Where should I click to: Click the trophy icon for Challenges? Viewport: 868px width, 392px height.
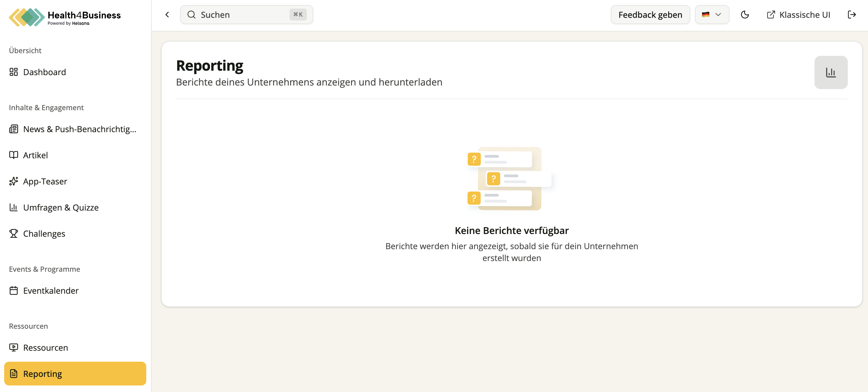click(x=13, y=233)
